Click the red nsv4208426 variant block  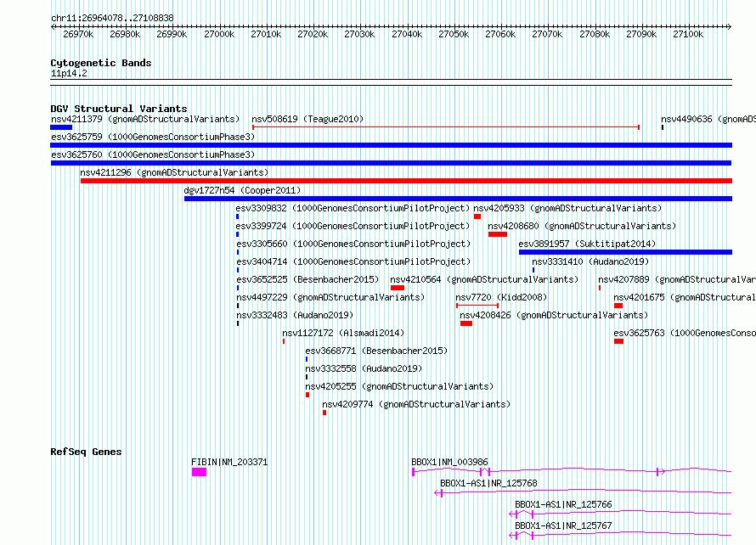466,323
